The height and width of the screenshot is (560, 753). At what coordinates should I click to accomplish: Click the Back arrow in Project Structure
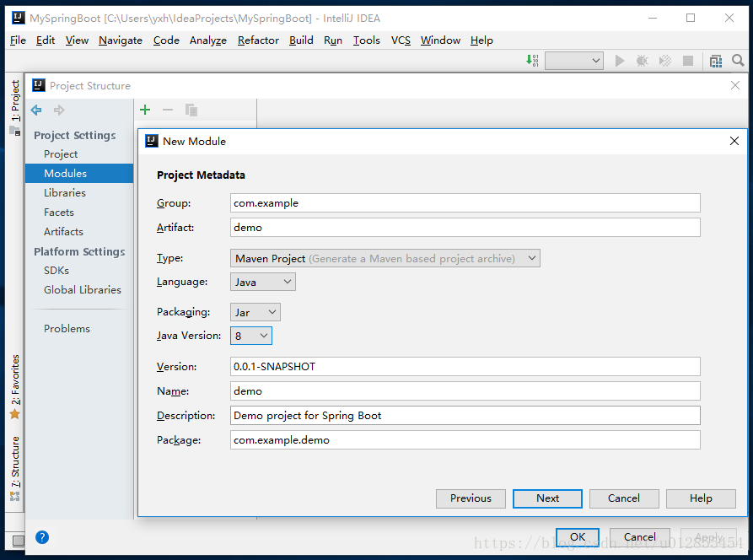[36, 110]
